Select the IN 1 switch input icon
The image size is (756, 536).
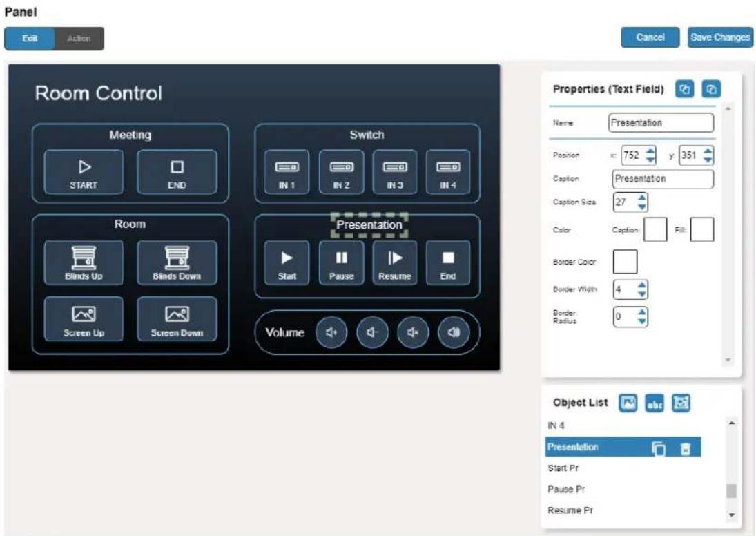(287, 172)
